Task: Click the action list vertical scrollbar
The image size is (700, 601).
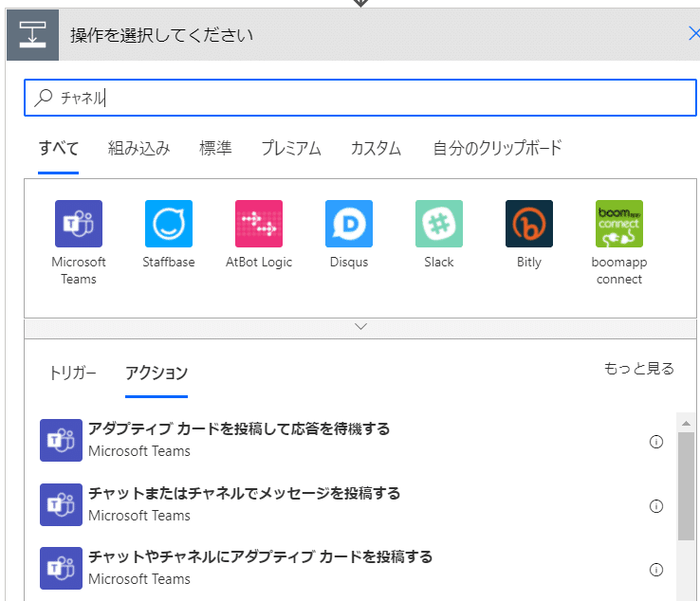Action: pyautogui.click(x=686, y=483)
